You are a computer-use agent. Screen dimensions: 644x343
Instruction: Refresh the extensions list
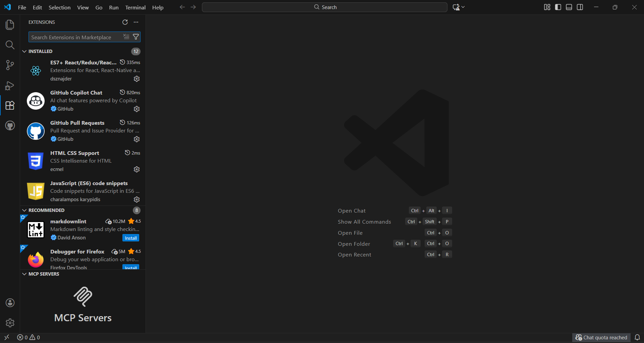coord(125,22)
